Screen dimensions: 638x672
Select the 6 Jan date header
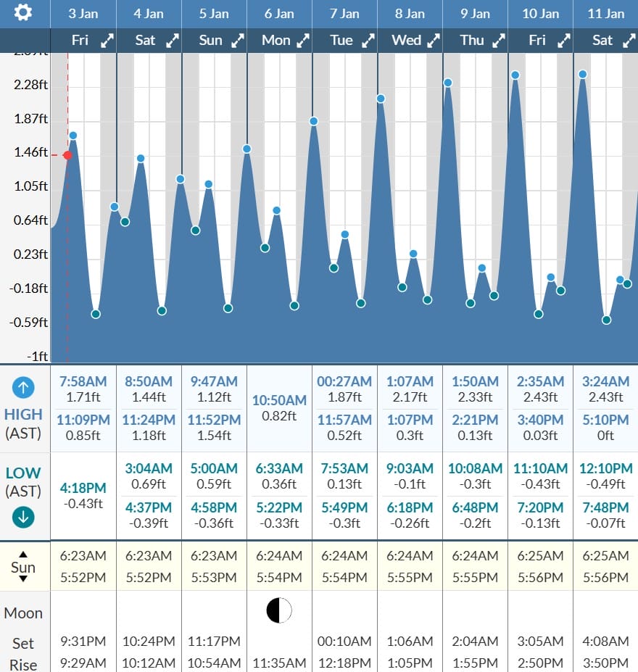279,14
